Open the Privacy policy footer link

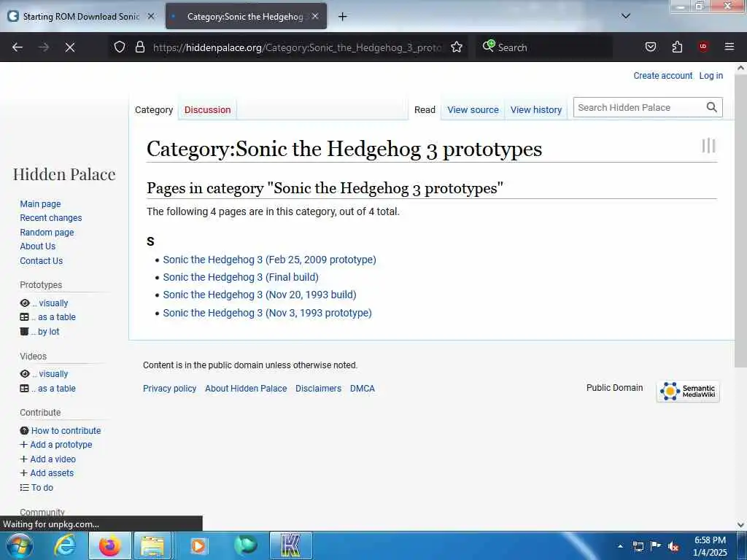pyautogui.click(x=169, y=389)
